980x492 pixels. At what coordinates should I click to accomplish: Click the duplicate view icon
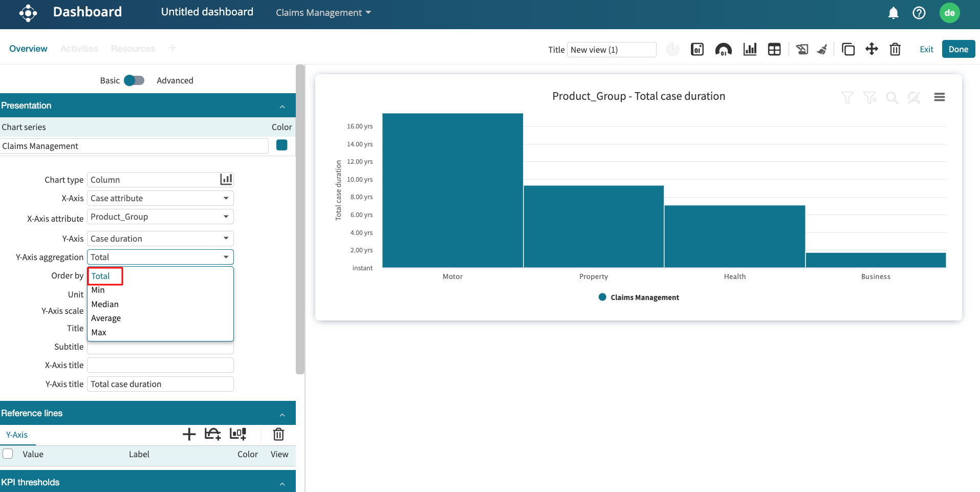[x=848, y=49]
